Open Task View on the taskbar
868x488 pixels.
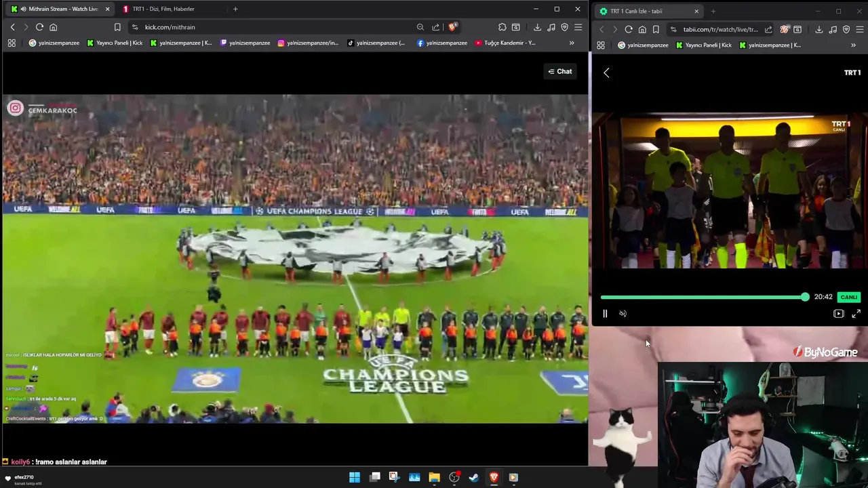[375, 477]
